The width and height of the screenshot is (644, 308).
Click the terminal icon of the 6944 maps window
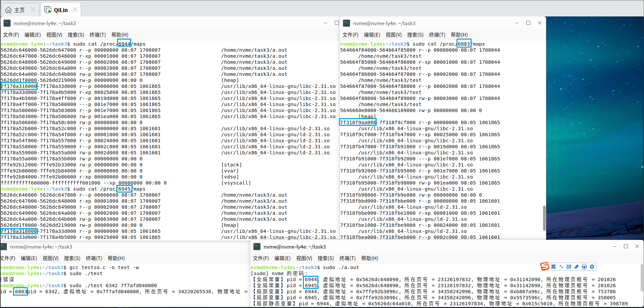[x=7, y=23]
